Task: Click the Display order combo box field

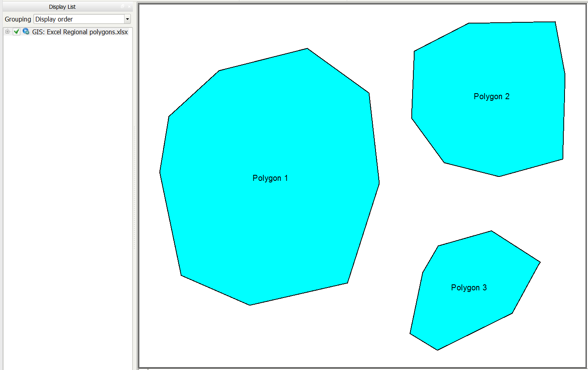Action: pyautogui.click(x=79, y=19)
